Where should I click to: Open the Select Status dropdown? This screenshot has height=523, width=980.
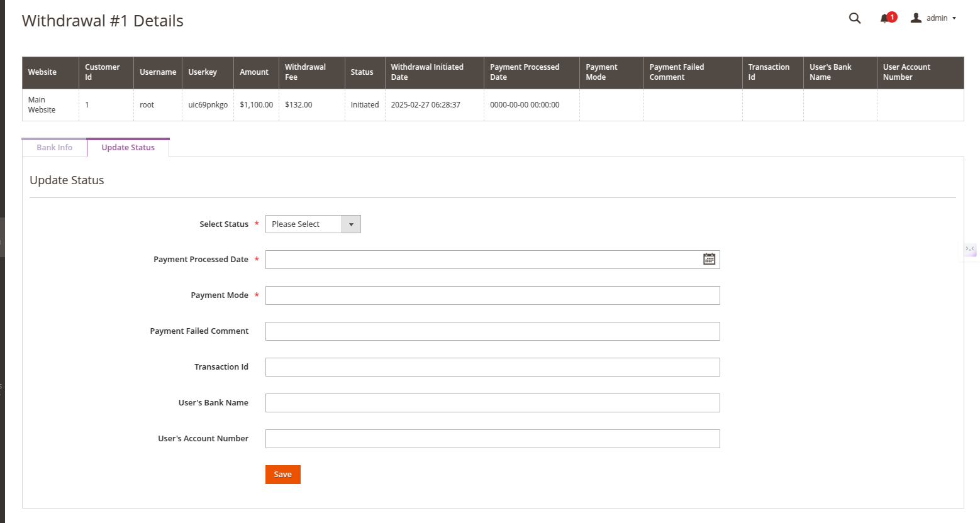pos(313,224)
